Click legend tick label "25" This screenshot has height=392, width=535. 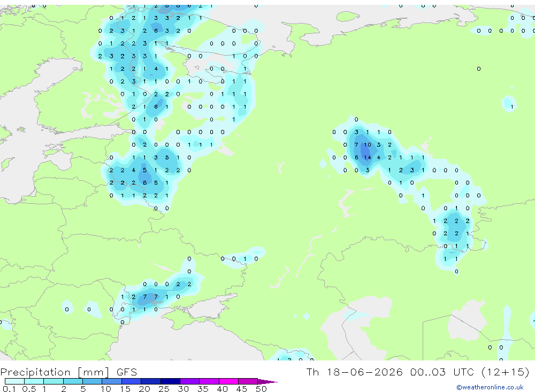164,389
